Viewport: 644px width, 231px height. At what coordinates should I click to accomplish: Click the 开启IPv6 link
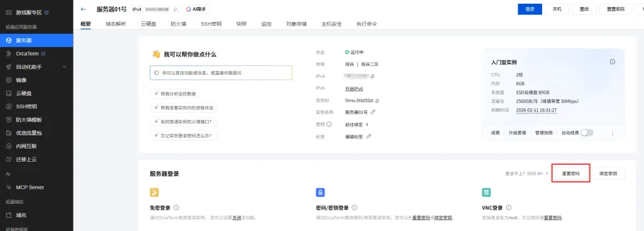[x=353, y=88]
